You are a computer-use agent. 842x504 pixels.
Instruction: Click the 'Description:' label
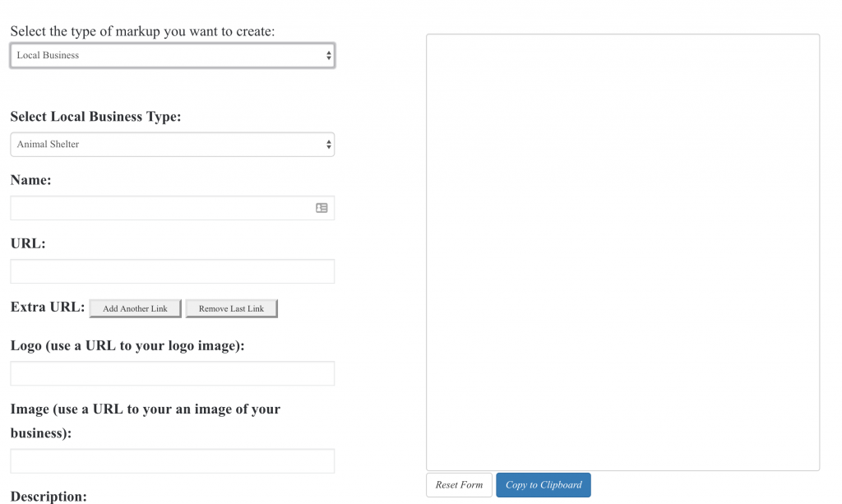(x=49, y=497)
